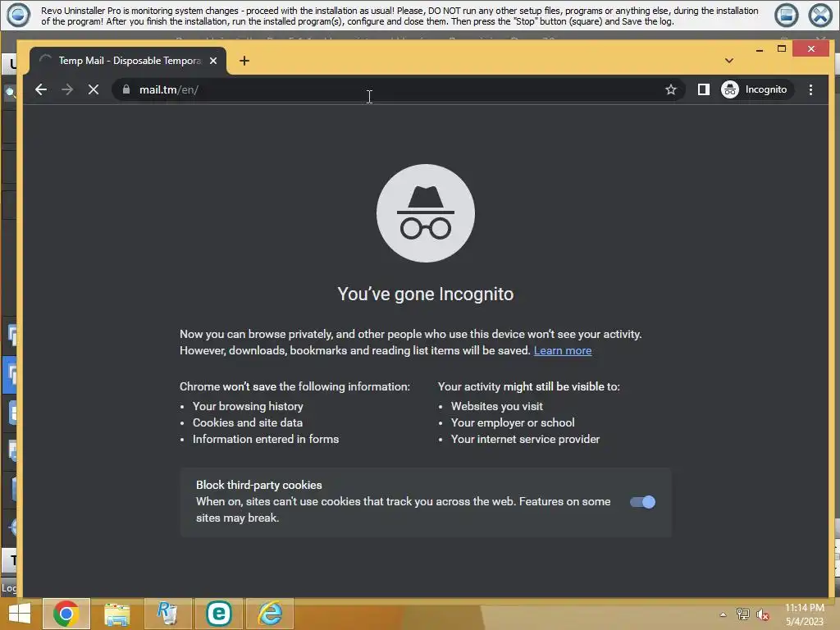Show hidden system tray icons
The height and width of the screenshot is (630, 840).
coord(723,614)
